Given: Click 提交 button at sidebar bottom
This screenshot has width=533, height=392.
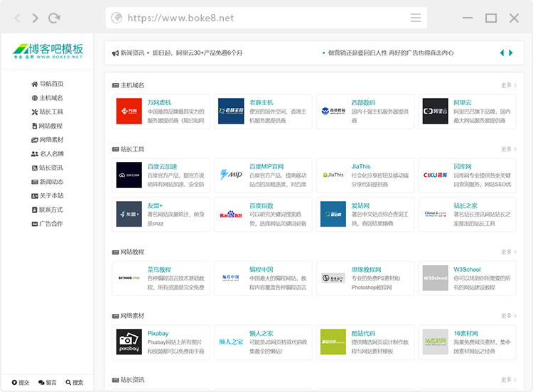Looking at the screenshot, I should 21,383.
